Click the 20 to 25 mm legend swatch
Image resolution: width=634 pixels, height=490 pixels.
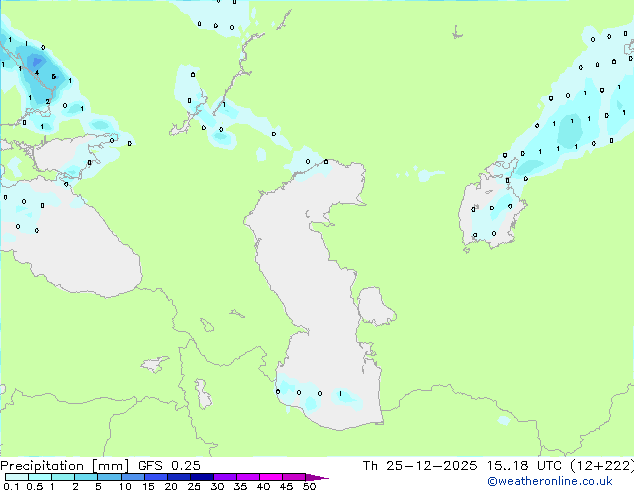179,477
